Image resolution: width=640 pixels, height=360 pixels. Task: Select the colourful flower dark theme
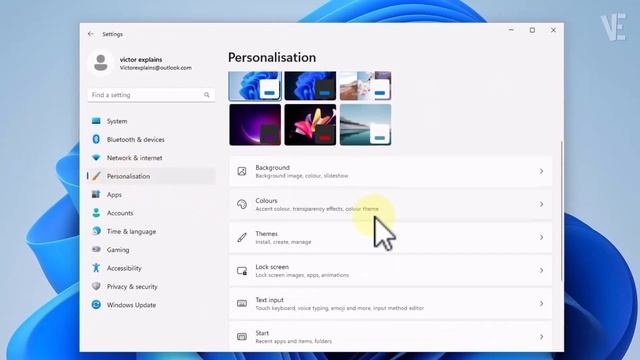[x=310, y=124]
